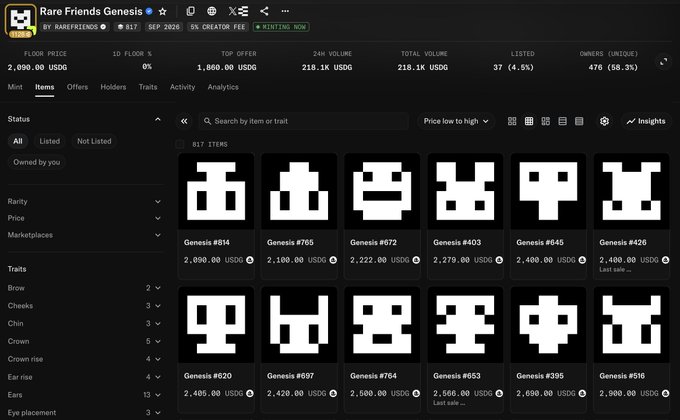The width and height of the screenshot is (680, 420).
Task: Switch to the mosaic grid view
Action: tap(546, 121)
